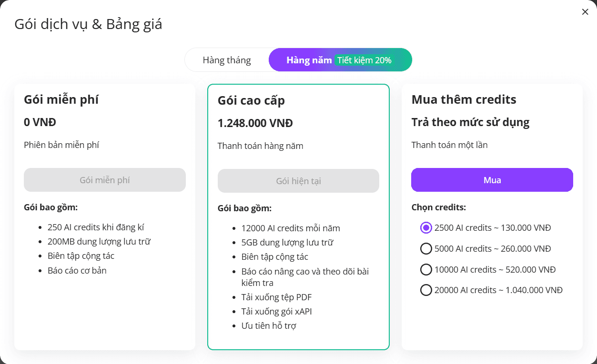Click the greyed Gói miễn phí button
This screenshot has width=597, height=364.
coord(105,180)
